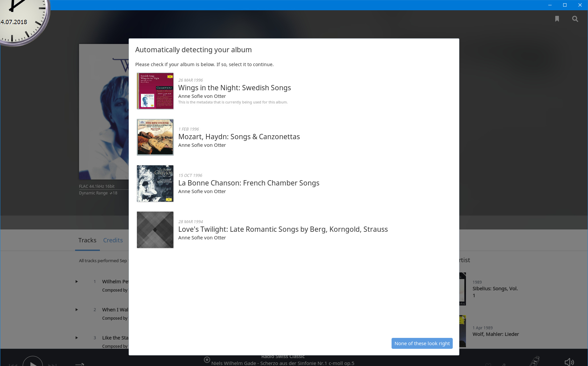Maximize the application window
The width and height of the screenshot is (588, 366).
(x=565, y=5)
